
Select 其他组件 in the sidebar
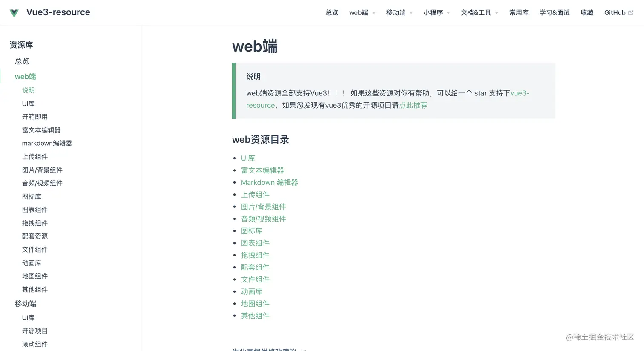(x=35, y=289)
